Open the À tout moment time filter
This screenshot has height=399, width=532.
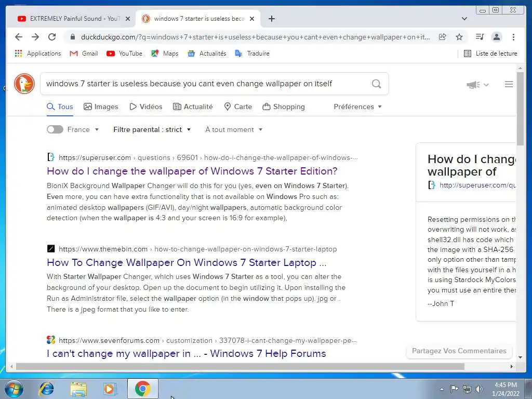[x=234, y=129]
